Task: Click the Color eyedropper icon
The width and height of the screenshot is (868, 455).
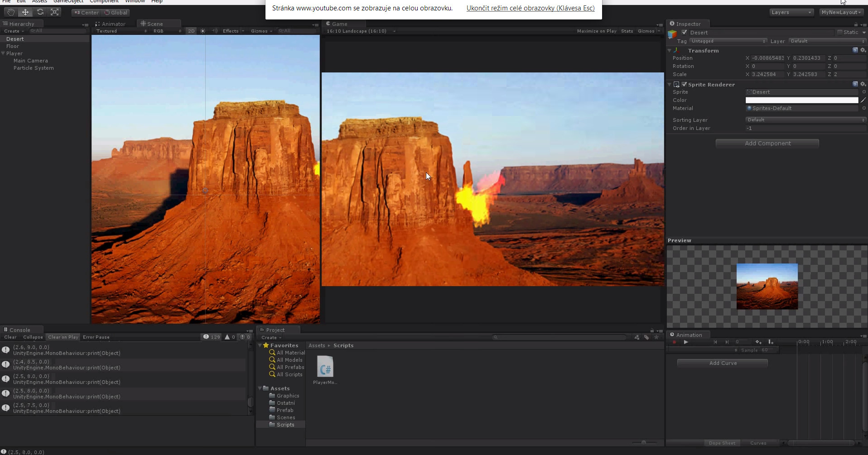Action: (x=863, y=100)
